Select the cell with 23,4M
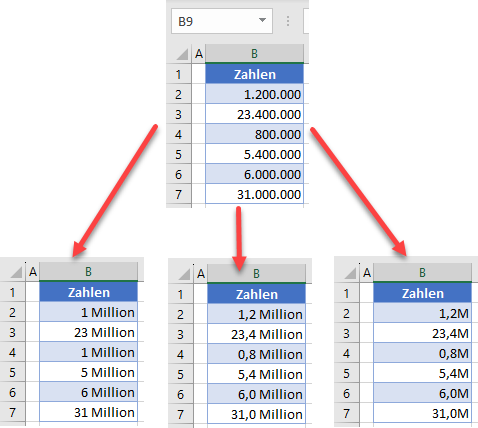Screen dimensions: 478x428 (422, 333)
